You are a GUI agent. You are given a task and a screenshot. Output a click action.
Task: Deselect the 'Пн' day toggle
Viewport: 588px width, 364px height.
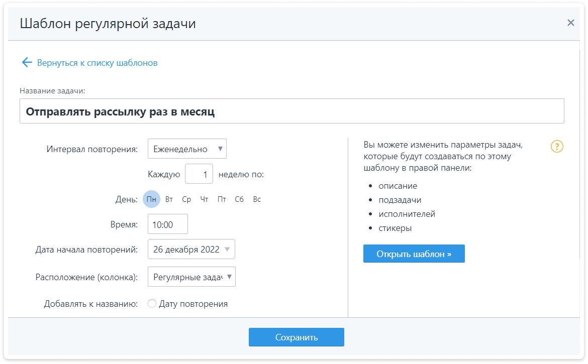click(151, 199)
